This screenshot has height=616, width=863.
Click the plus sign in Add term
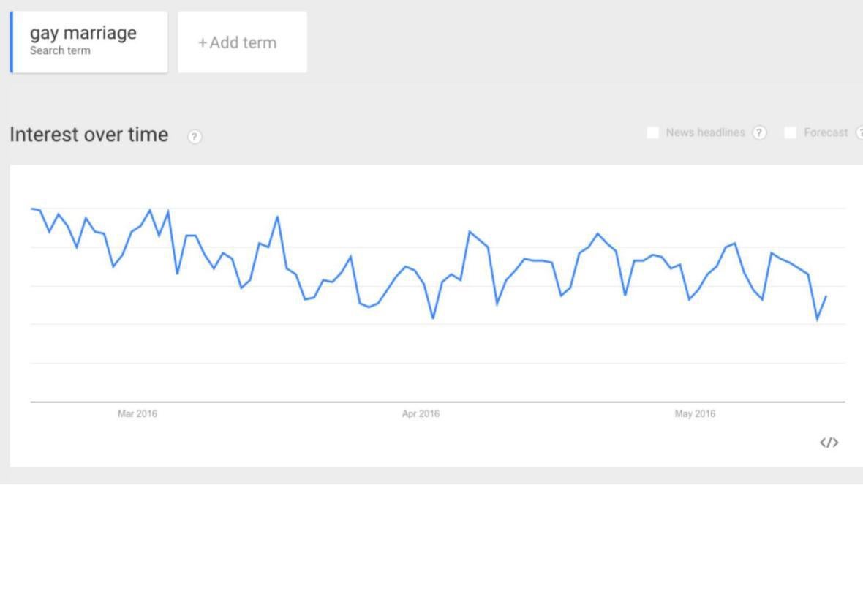pyautogui.click(x=203, y=43)
